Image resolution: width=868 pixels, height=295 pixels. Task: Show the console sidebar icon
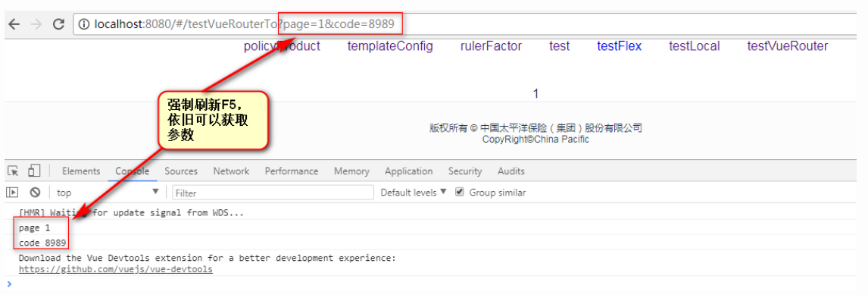point(12,193)
